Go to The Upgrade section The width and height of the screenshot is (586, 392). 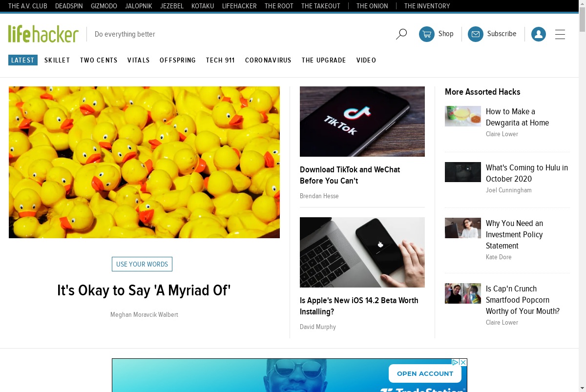pyautogui.click(x=324, y=60)
